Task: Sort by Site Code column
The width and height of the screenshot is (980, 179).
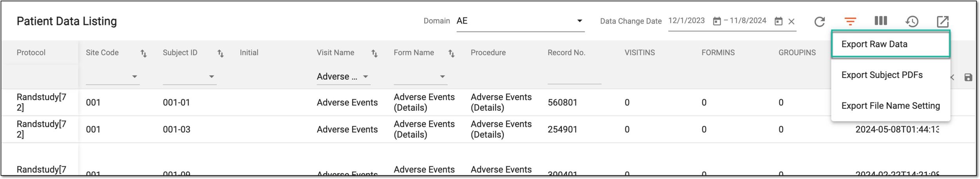Action: click(x=143, y=53)
